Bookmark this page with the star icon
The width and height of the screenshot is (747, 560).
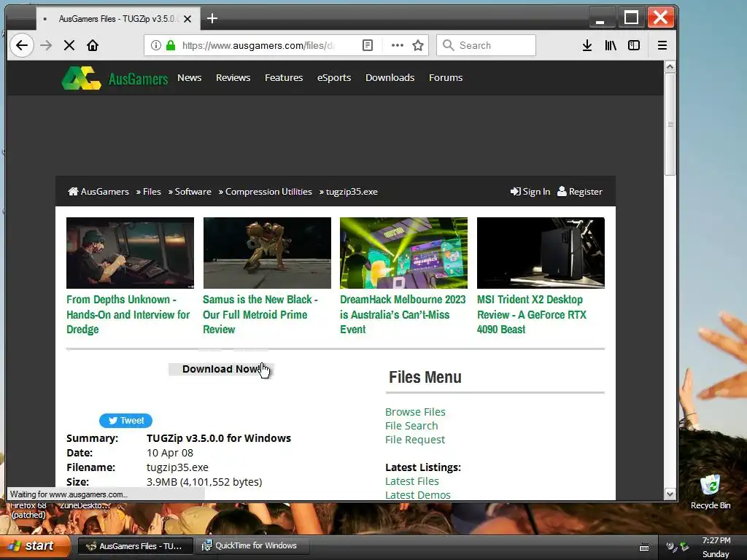[418, 45]
